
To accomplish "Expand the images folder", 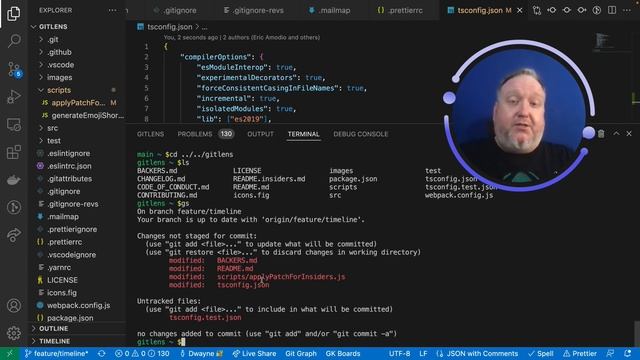I will pos(59,78).
